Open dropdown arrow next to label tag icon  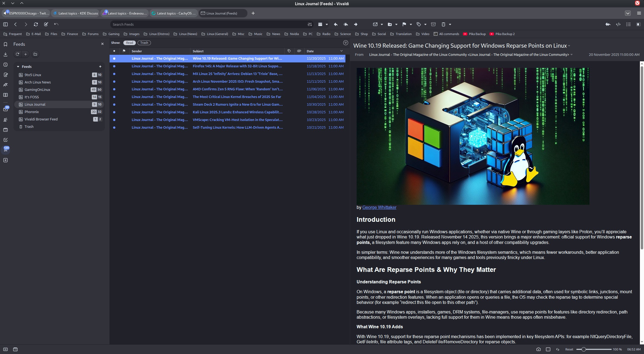coord(425,25)
